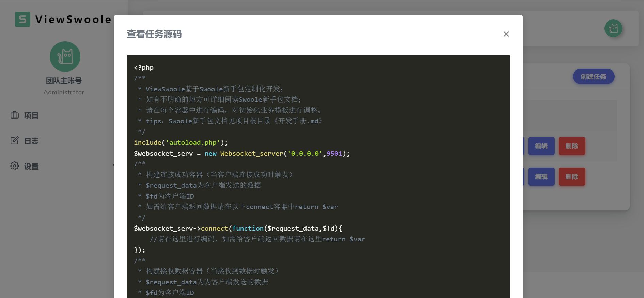Click the second row 编辑 button
The image size is (644, 298).
[x=541, y=177]
